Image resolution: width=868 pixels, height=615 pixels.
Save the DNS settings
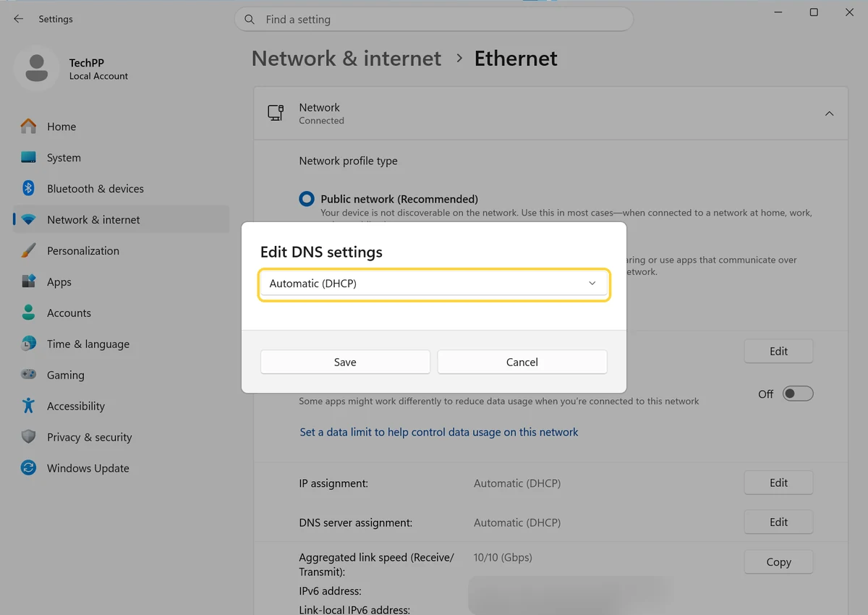(x=345, y=362)
